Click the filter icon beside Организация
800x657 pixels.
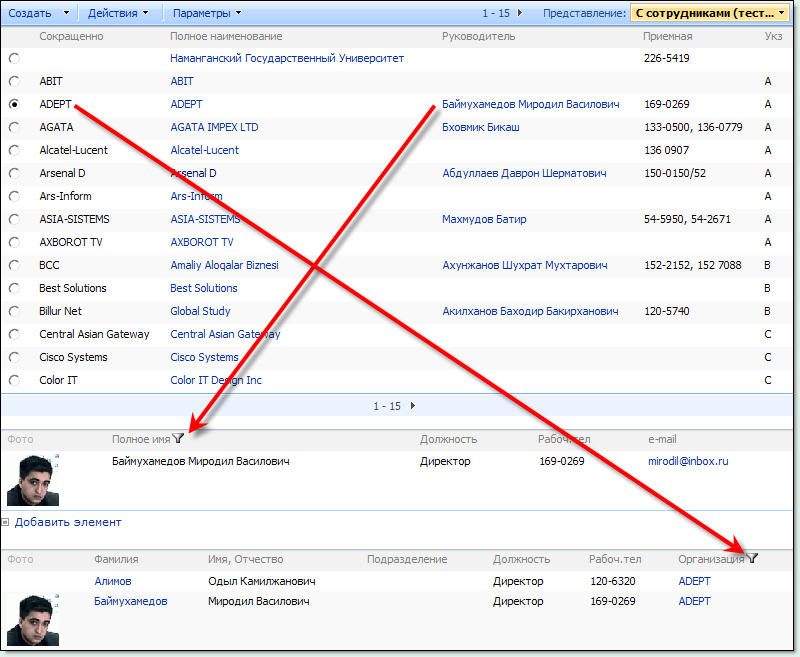752,558
